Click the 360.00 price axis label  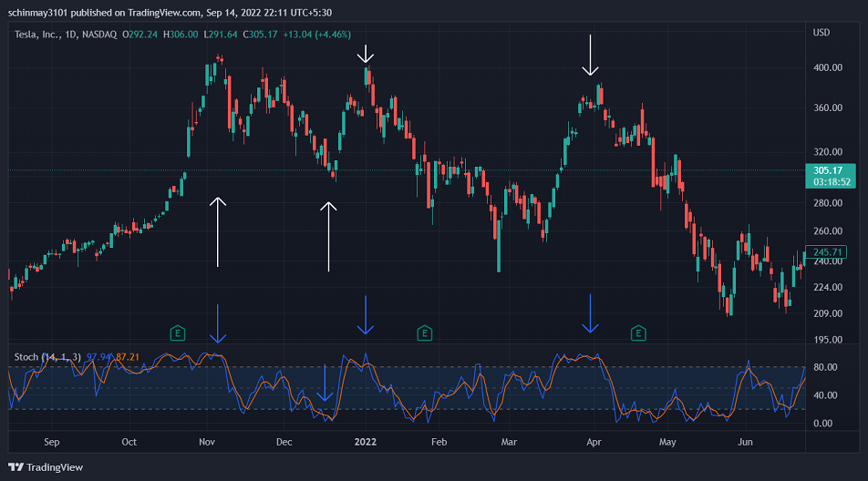click(828, 107)
